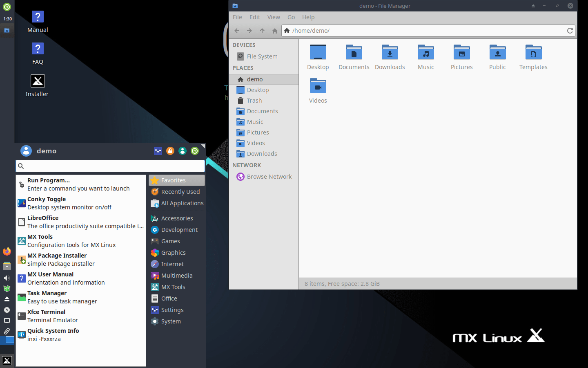
Task: Click the teal switch user icon
Action: point(183,151)
